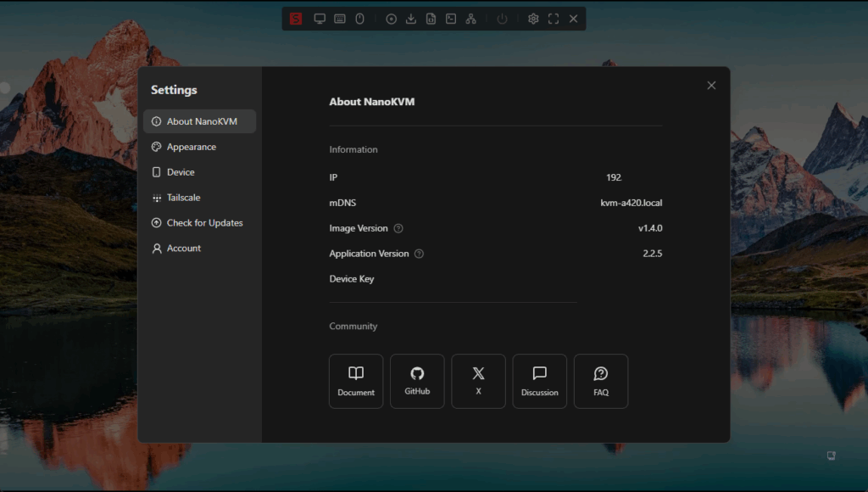868x492 pixels.
Task: Select Appearance in settings sidebar
Action: [191, 147]
